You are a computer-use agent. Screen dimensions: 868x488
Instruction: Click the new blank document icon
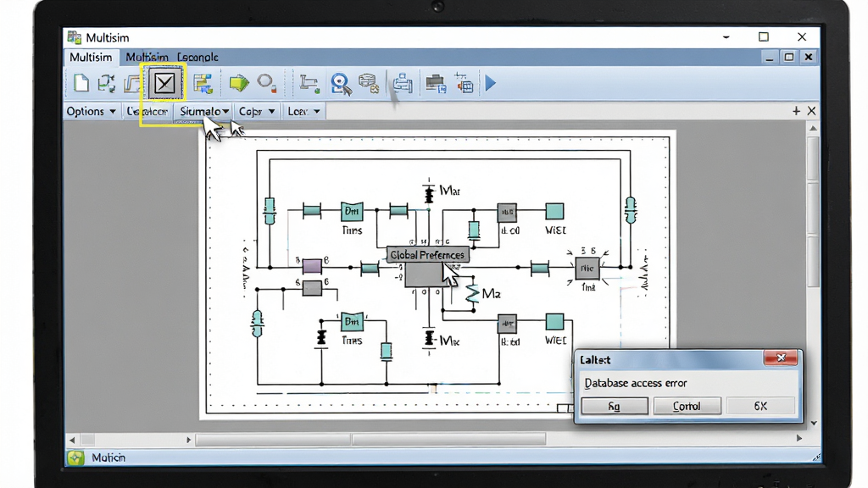coord(81,84)
